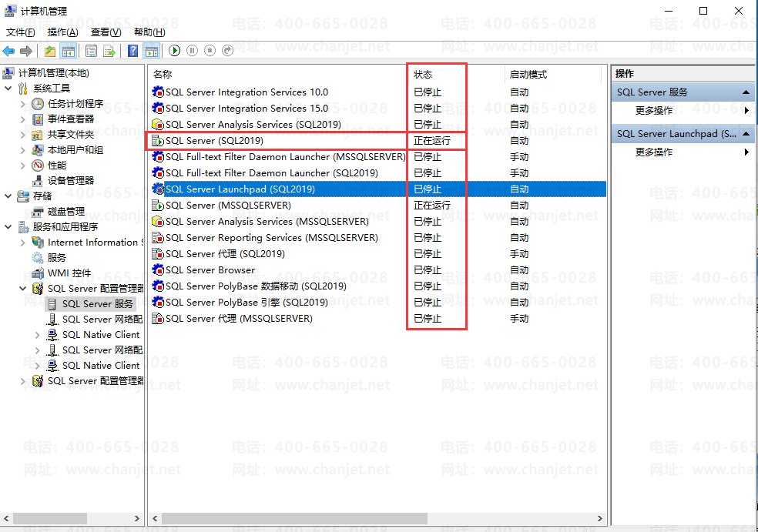Select 磁盘管理 in the tree
The height and width of the screenshot is (532, 758).
click(66, 212)
